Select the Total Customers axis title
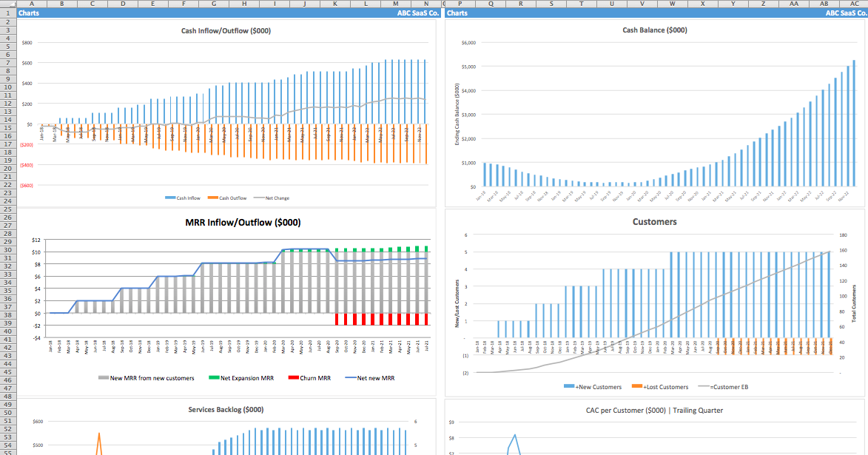The width and height of the screenshot is (868, 455). click(854, 303)
